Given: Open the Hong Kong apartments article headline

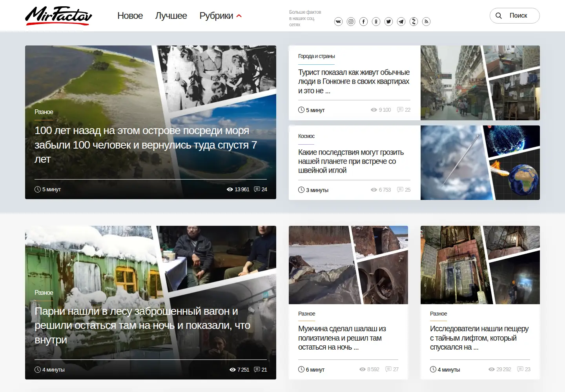Looking at the screenshot, I should pyautogui.click(x=354, y=82).
